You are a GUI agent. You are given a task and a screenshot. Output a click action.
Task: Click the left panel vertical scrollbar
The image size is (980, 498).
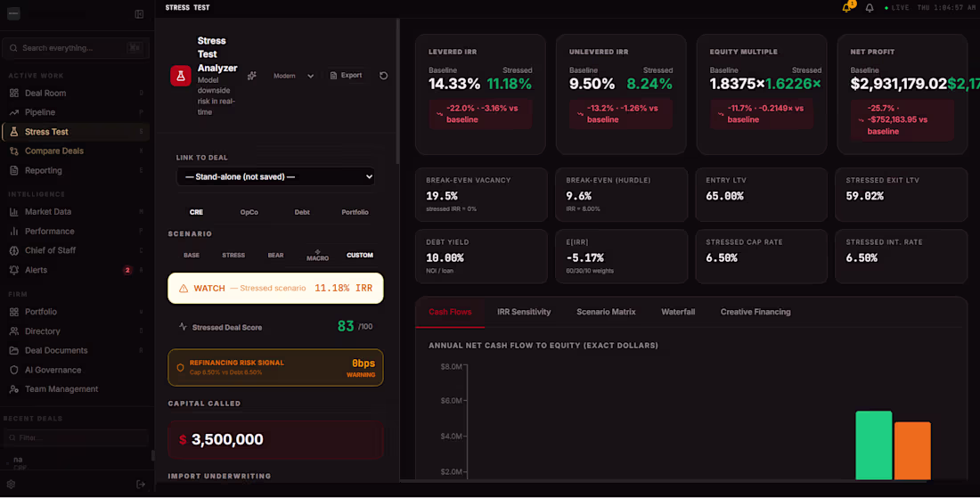pos(398,91)
